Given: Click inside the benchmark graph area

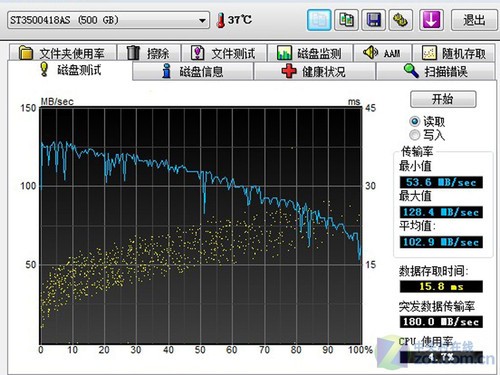Looking at the screenshot, I should 201,225.
